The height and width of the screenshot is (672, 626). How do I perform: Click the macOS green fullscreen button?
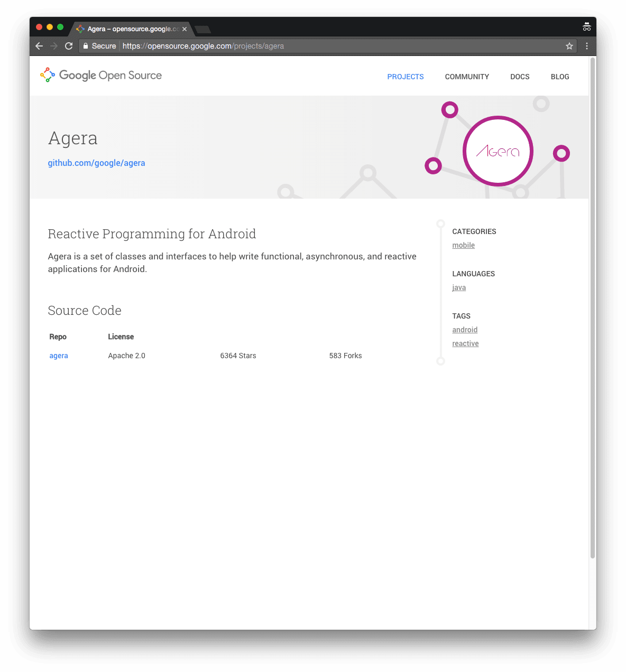point(60,27)
